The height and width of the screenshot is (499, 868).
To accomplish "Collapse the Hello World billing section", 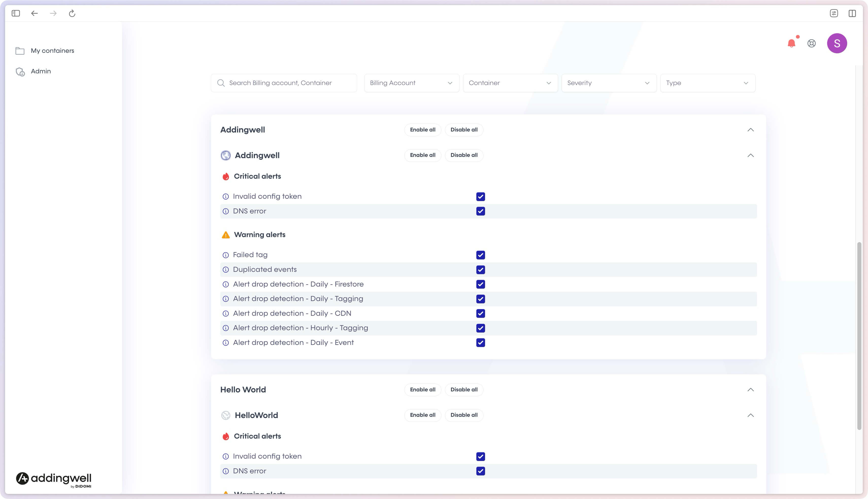I will point(750,390).
